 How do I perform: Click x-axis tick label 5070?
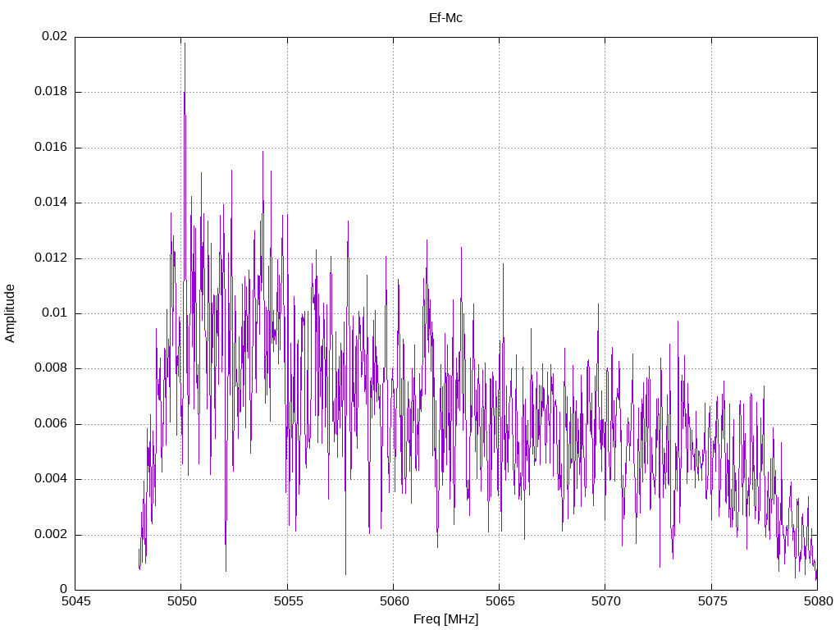606,601
